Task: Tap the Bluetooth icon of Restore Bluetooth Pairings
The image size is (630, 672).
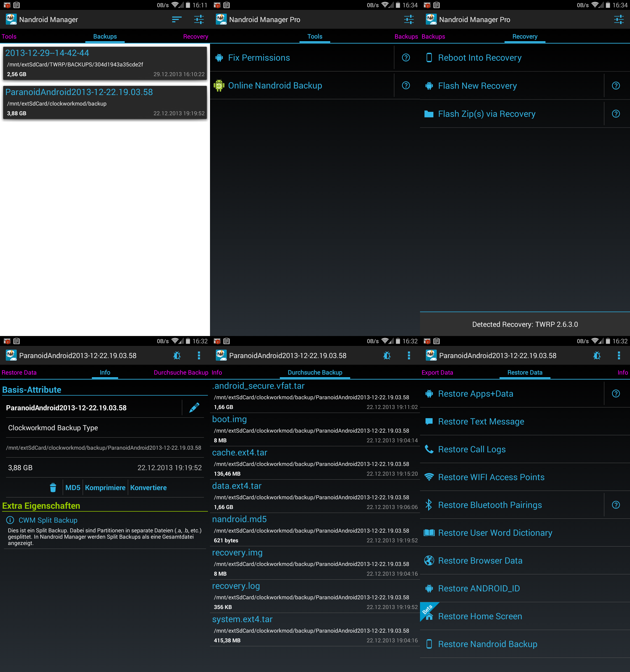Action: (x=429, y=505)
